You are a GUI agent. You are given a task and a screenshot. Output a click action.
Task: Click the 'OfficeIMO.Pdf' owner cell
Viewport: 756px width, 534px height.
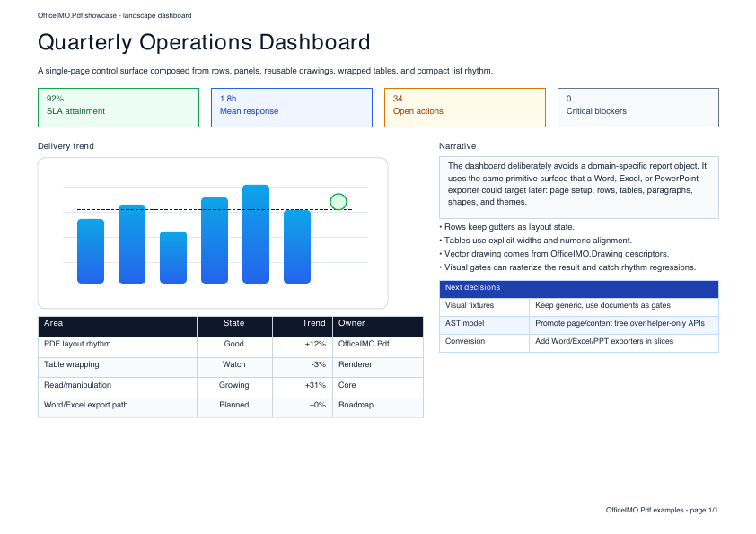click(378, 346)
